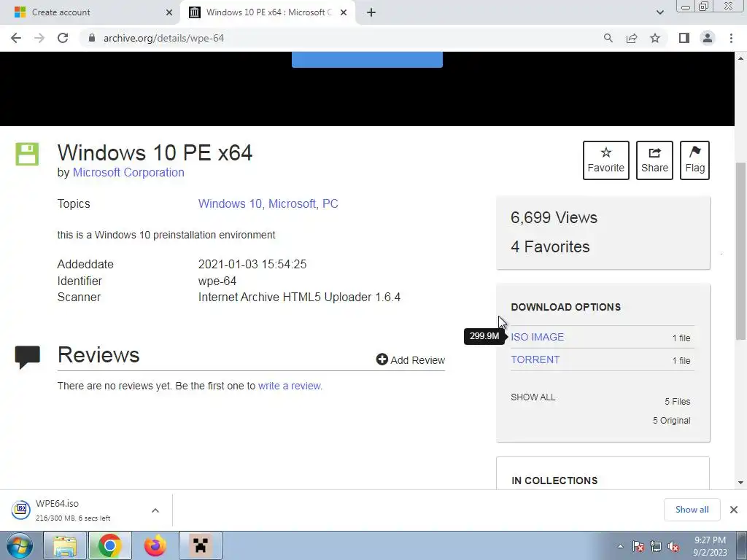Open the Windows Start menu
Screen dimensions: 747x560
[x=20, y=545]
